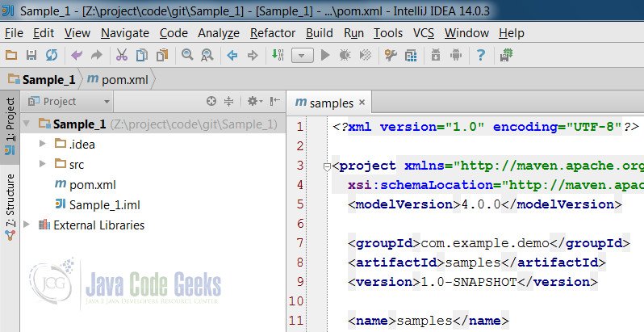Open Settings wrench icon
Screen dimensions: 644x332
pos(391,55)
